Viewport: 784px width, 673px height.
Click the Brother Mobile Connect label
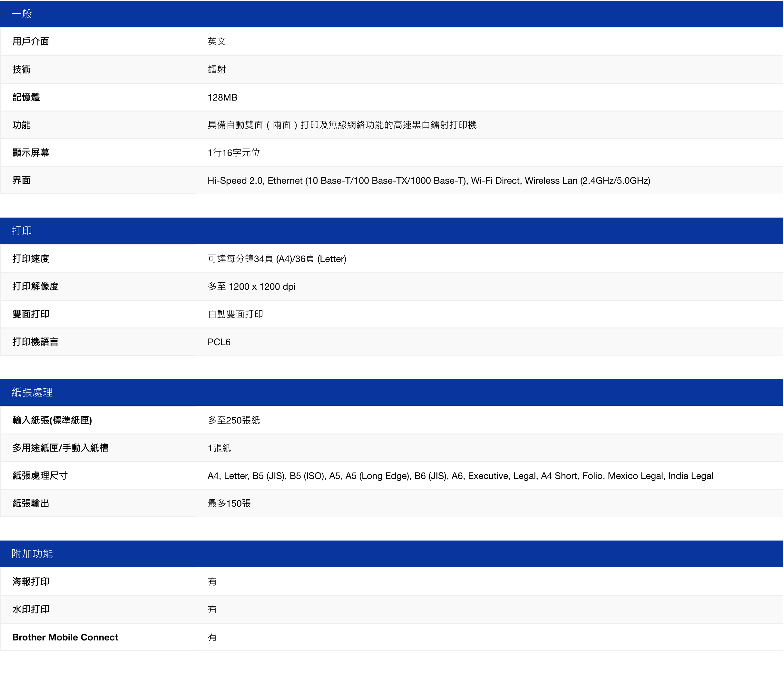[65, 638]
